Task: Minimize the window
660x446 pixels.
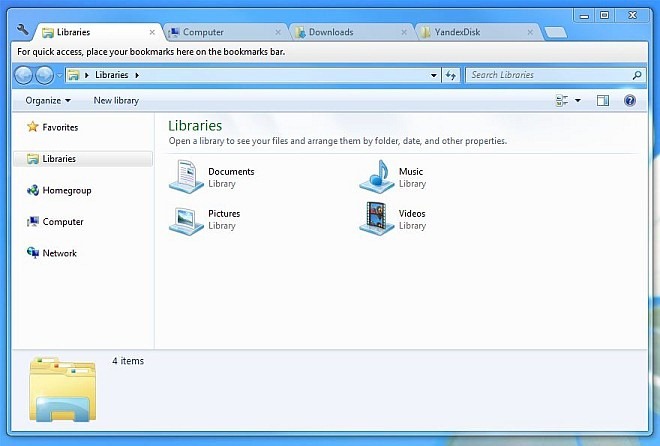Action: tap(584, 16)
